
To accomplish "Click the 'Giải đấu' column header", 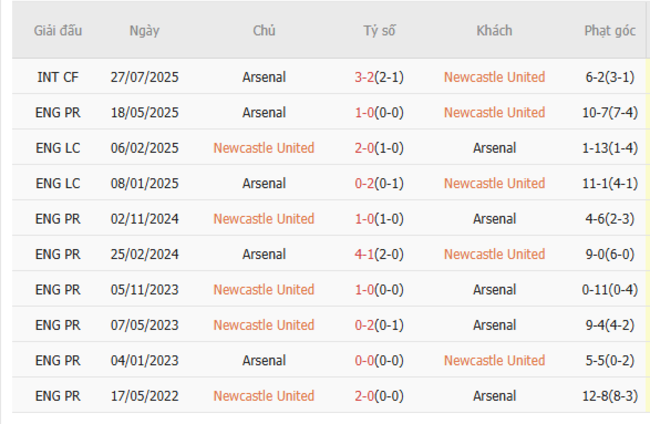I will [58, 30].
